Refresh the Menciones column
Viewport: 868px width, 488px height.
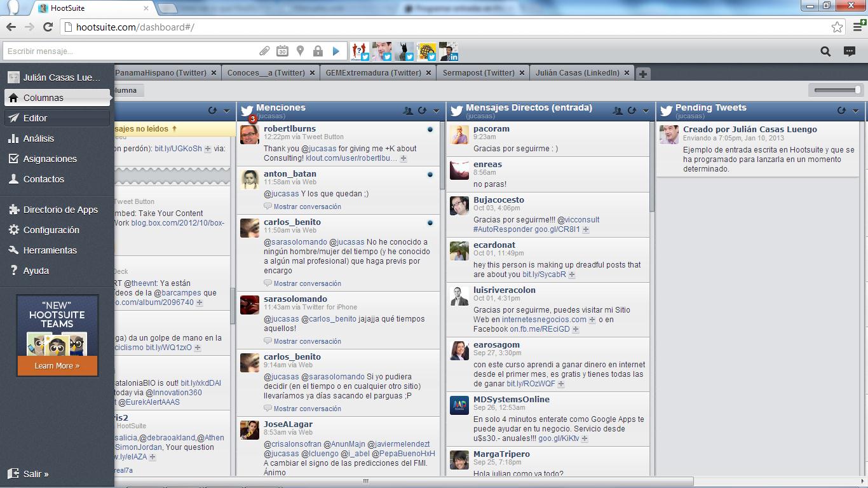click(x=422, y=111)
